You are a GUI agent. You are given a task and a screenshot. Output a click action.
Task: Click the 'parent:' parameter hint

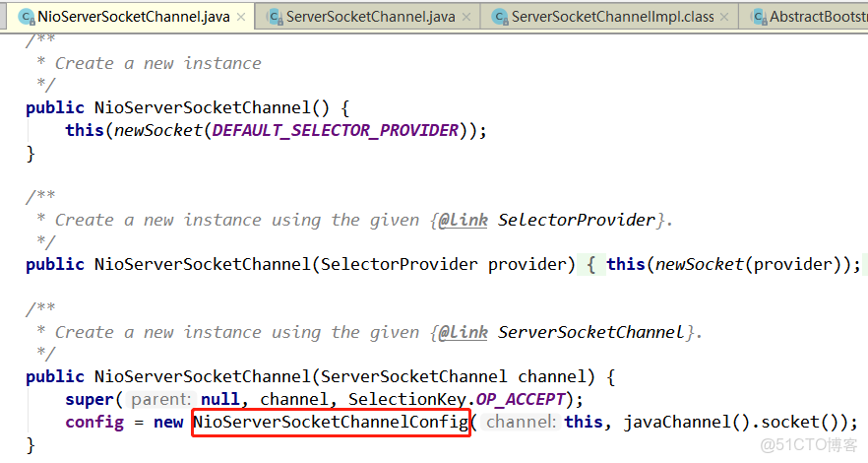[160, 399]
